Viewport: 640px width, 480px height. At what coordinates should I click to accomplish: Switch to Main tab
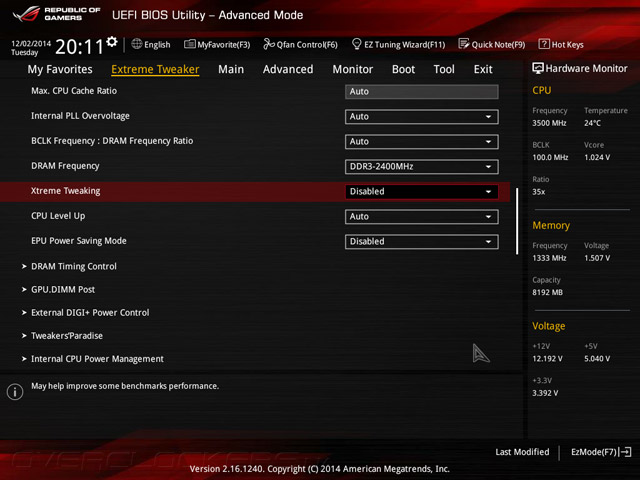(231, 69)
